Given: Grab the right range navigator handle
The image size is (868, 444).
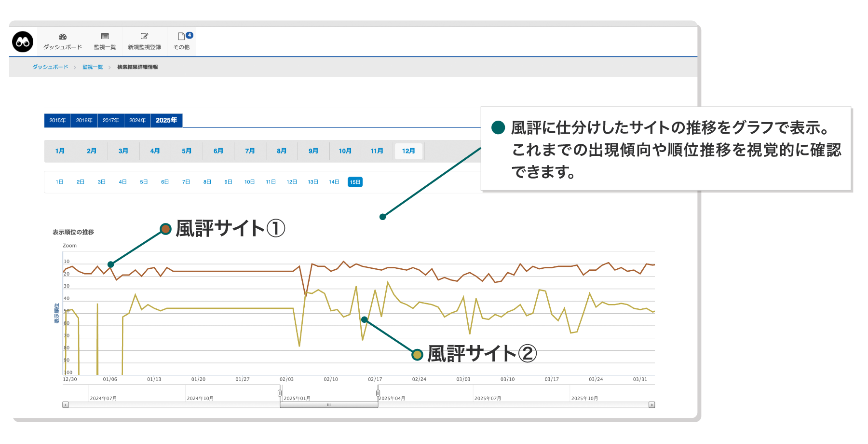Looking at the screenshot, I should click(x=378, y=393).
